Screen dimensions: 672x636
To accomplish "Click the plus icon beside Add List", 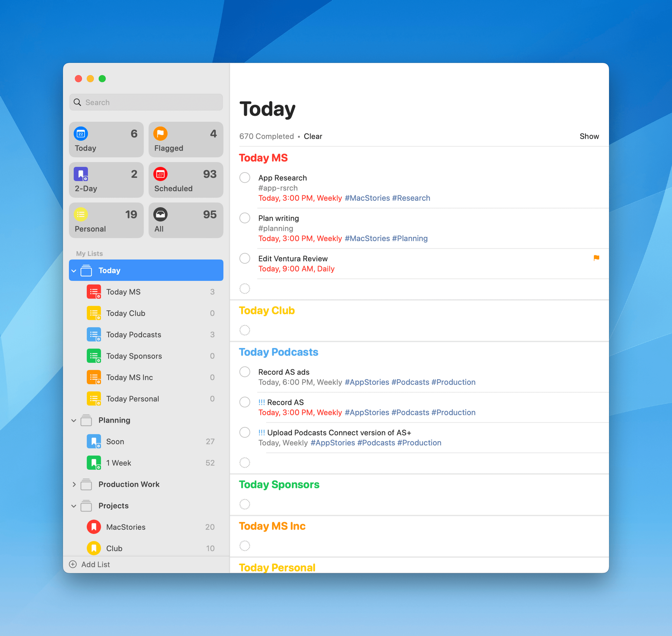I will (73, 564).
